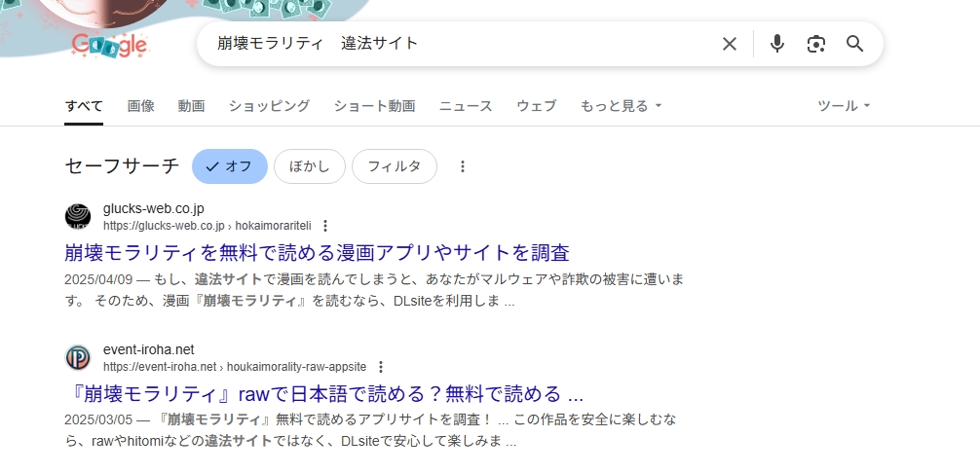This screenshot has height=473, width=980.
Task: Open SafeSearch more options three-dot icon
Action: pos(463,166)
